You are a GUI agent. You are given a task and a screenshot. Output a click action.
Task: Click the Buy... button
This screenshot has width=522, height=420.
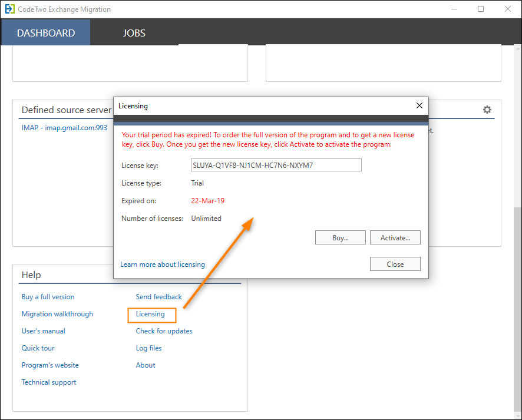click(340, 237)
